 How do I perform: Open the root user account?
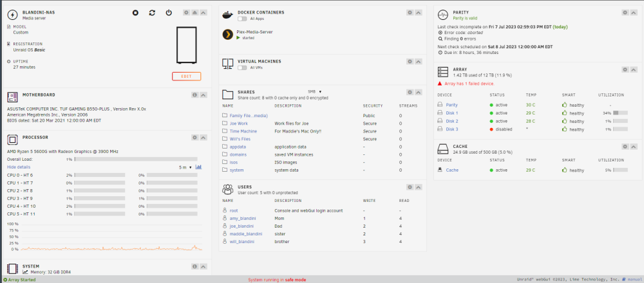click(234, 210)
